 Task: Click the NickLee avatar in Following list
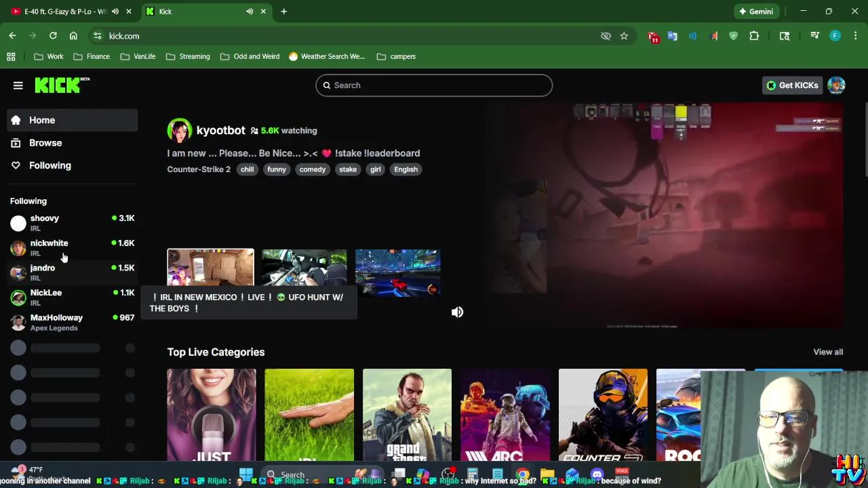18,298
